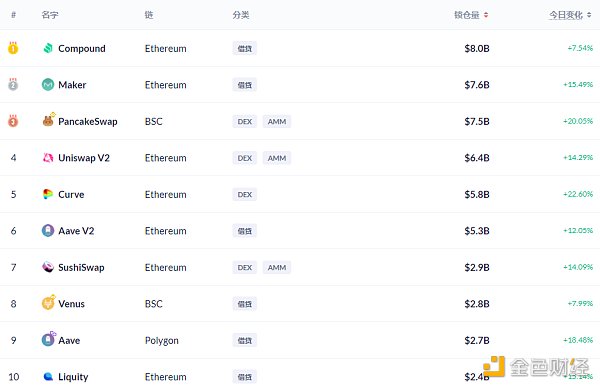This screenshot has width=600, height=388.
Task: Click the Polygon chain on Aave row
Action: tap(161, 341)
